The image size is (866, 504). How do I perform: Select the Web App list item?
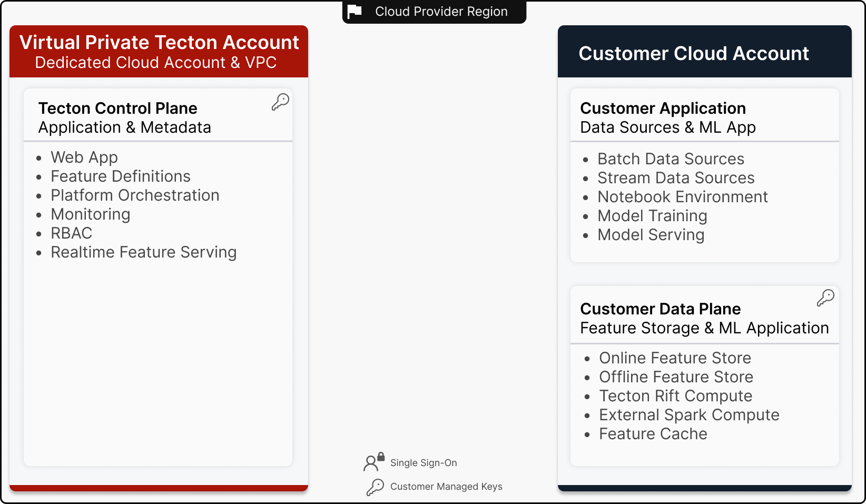84,157
